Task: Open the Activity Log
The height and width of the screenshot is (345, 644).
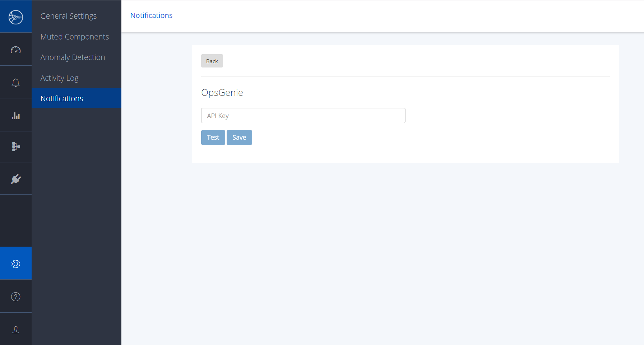Action: (60, 78)
